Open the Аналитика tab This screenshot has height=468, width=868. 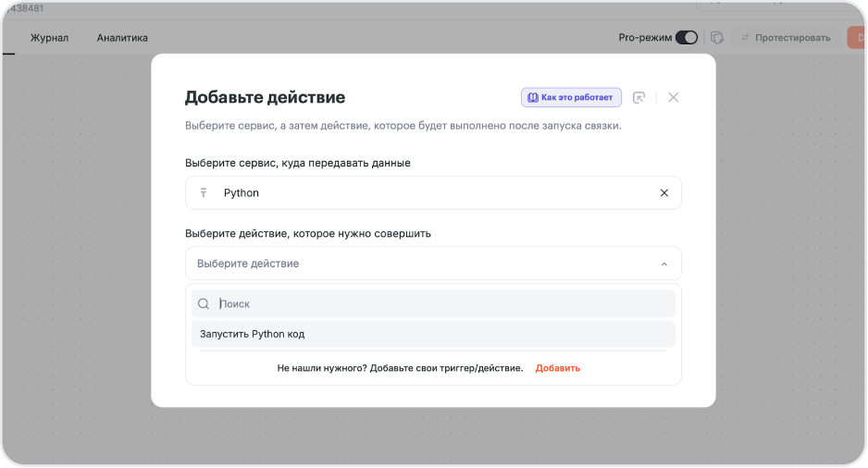[122, 38]
